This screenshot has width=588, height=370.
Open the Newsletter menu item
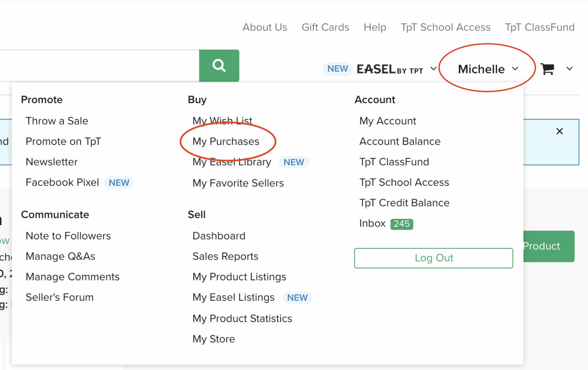(x=52, y=162)
